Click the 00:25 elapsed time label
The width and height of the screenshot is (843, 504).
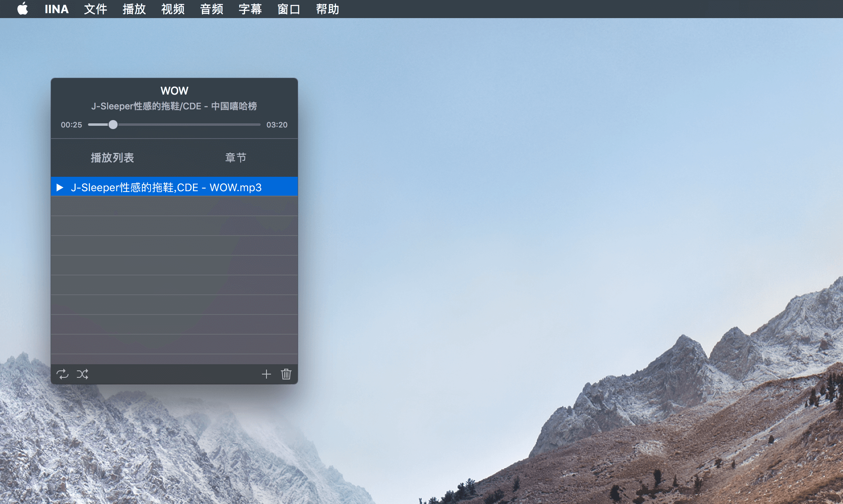point(72,125)
